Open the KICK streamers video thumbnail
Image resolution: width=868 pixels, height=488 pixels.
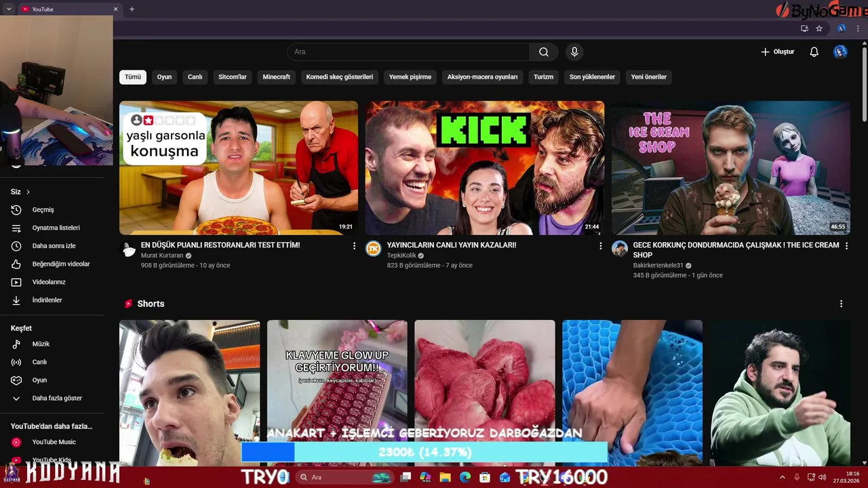pos(485,167)
